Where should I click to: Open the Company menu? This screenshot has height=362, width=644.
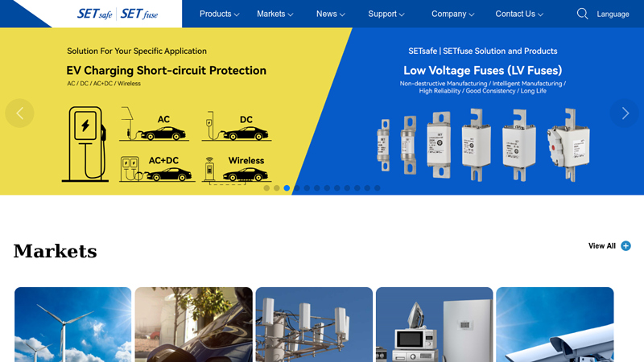pyautogui.click(x=452, y=14)
